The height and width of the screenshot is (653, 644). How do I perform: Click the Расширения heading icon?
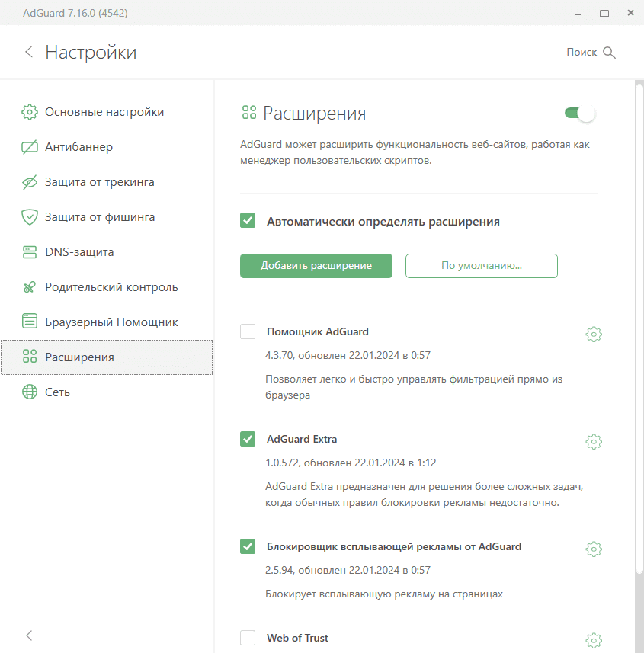[249, 112]
